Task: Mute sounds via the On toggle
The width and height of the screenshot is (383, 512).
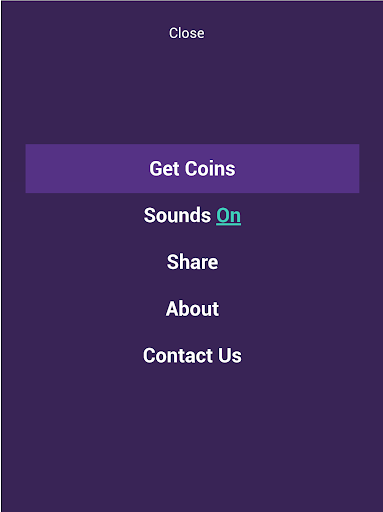Action: [229, 216]
